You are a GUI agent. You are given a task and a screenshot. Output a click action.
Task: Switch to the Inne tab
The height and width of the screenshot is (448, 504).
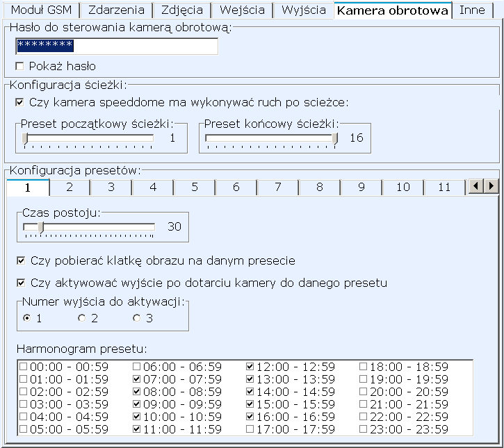[472, 10]
